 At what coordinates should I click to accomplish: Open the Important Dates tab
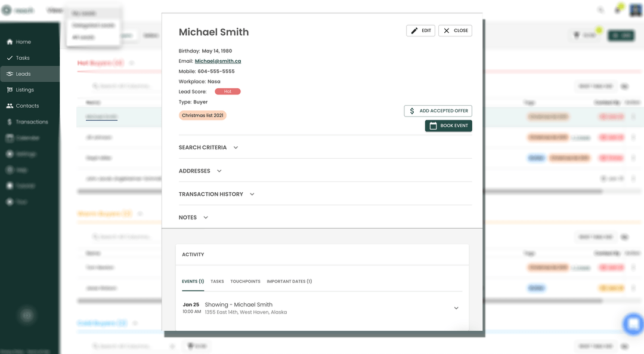[x=289, y=281]
